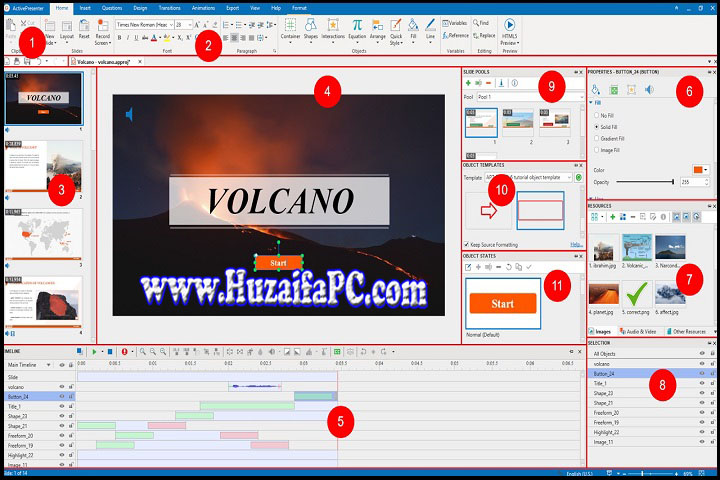Insert an Equation from the ribbon

click(x=357, y=30)
